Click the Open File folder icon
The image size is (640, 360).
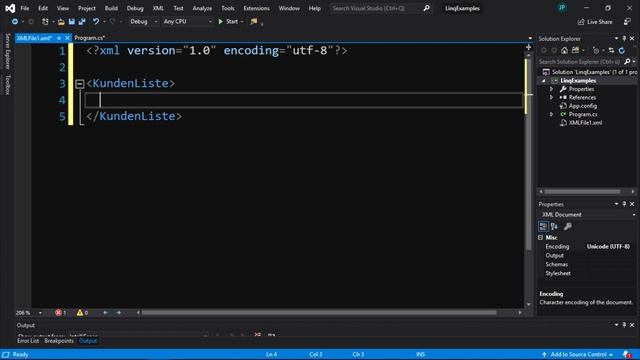[61, 22]
